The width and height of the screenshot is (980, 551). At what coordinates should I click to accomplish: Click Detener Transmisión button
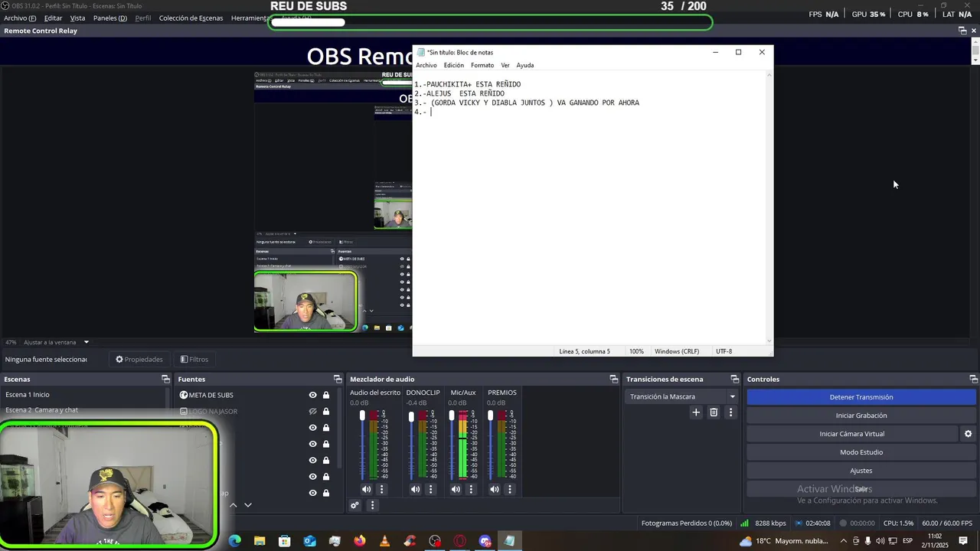pos(861,397)
